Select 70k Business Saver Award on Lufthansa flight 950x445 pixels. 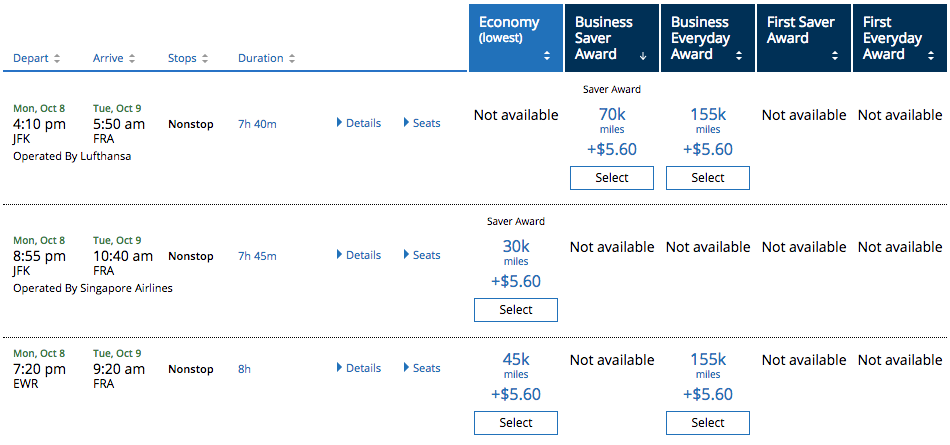pos(612,178)
